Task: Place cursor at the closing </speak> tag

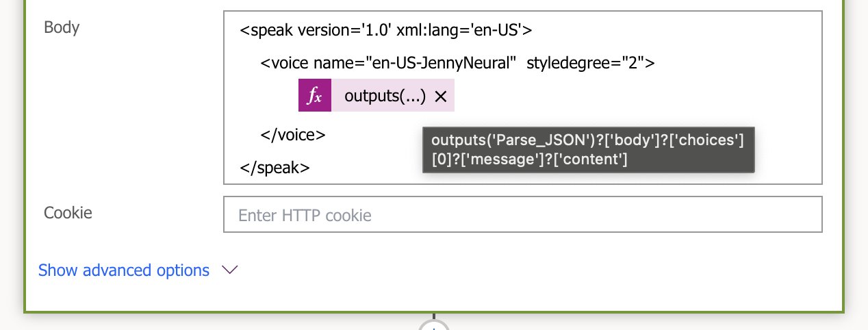Action: tap(275, 167)
